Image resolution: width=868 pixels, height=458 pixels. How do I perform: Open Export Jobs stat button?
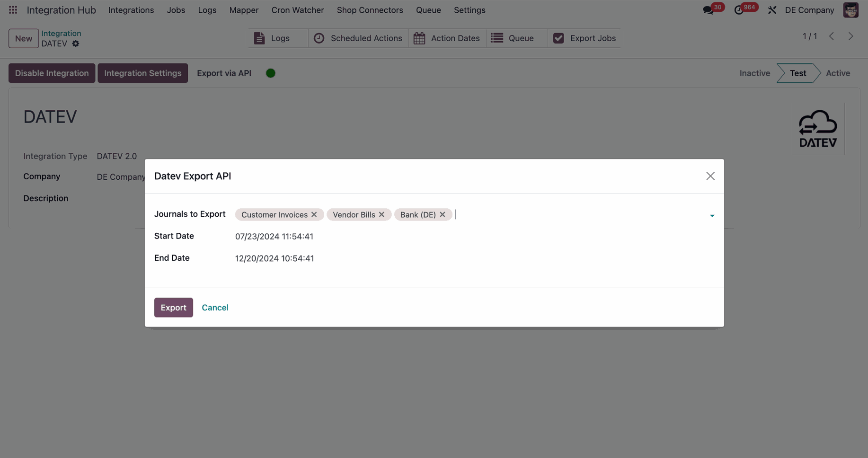[585, 38]
